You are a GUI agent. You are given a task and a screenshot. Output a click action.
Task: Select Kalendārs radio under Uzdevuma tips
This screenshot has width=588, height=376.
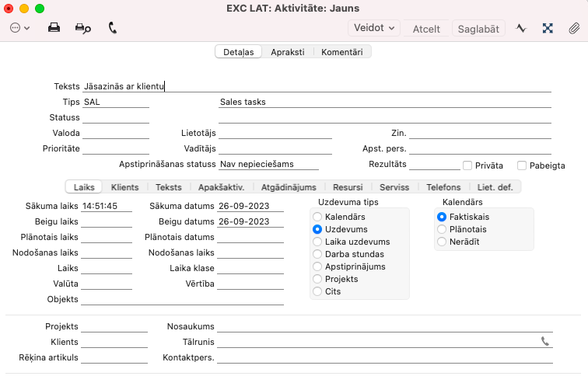click(x=317, y=218)
